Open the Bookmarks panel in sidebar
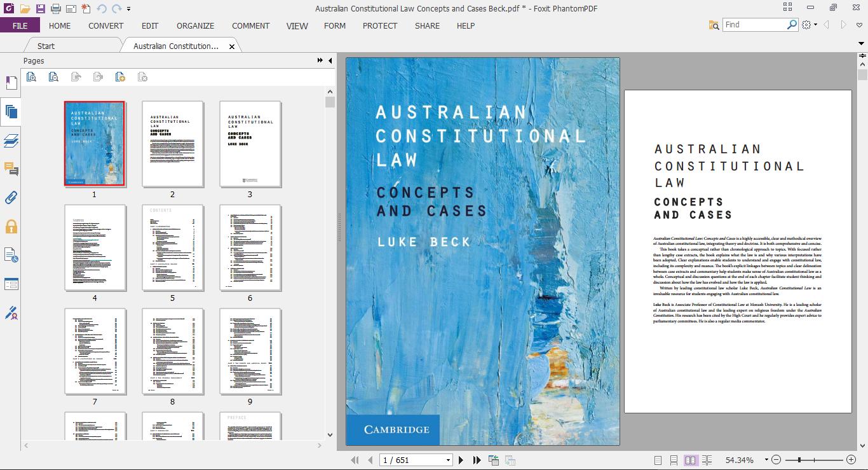This screenshot has width=868, height=470. tap(11, 83)
